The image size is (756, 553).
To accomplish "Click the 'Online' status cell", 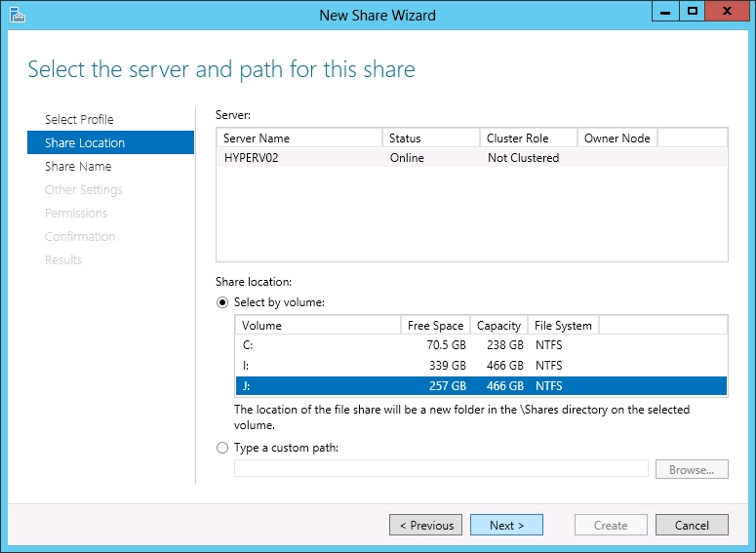I will tap(407, 158).
